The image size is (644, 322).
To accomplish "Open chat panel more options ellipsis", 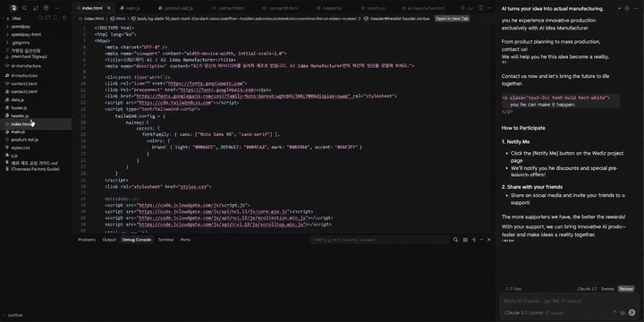I will pos(635,8).
